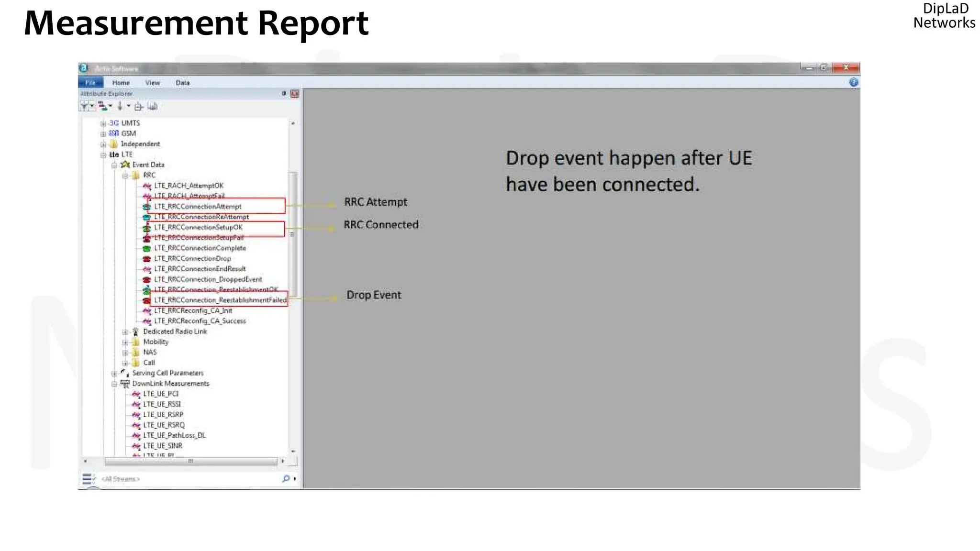Expand the Independent folder node
Viewport: 980px width, 551px height.
103,144
